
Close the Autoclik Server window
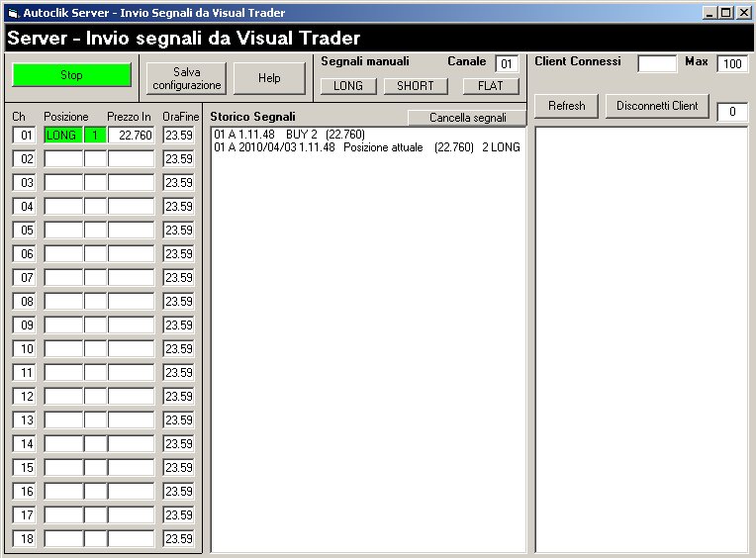click(743, 13)
